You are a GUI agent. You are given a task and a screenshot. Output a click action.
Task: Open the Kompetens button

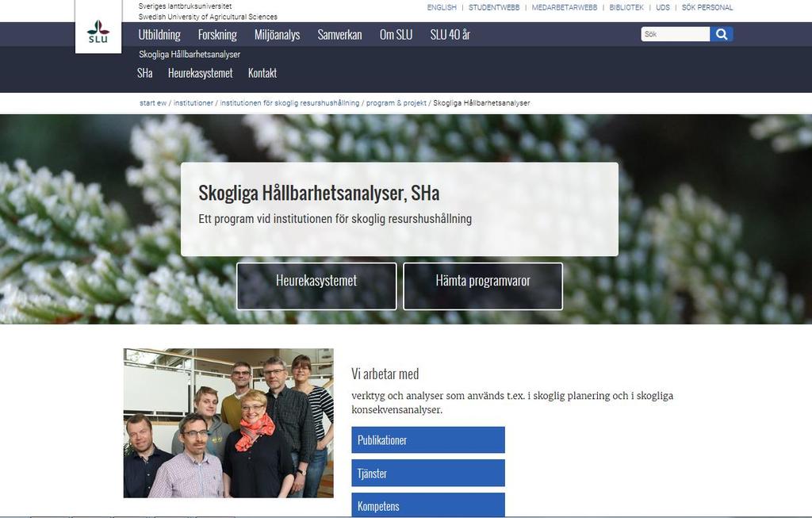tap(428, 505)
